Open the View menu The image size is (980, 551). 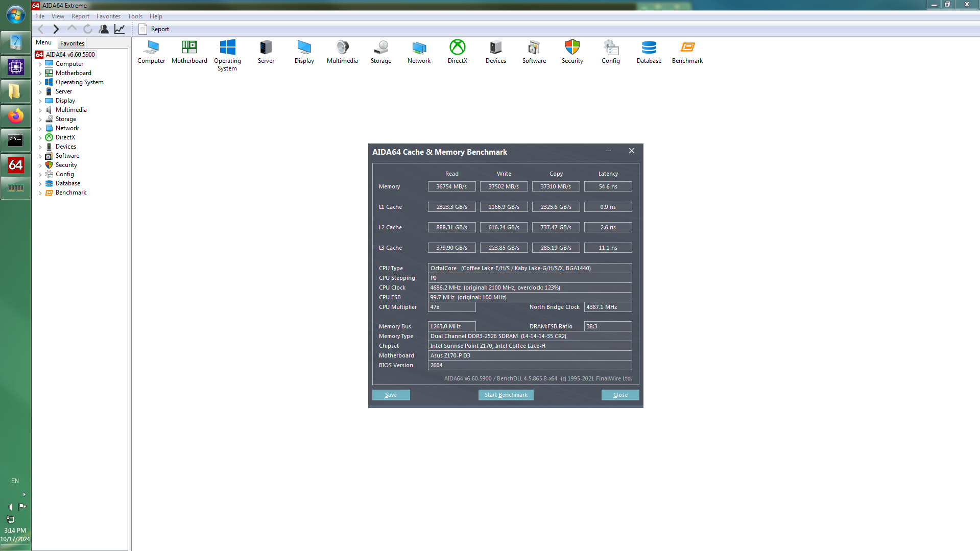pos(58,16)
